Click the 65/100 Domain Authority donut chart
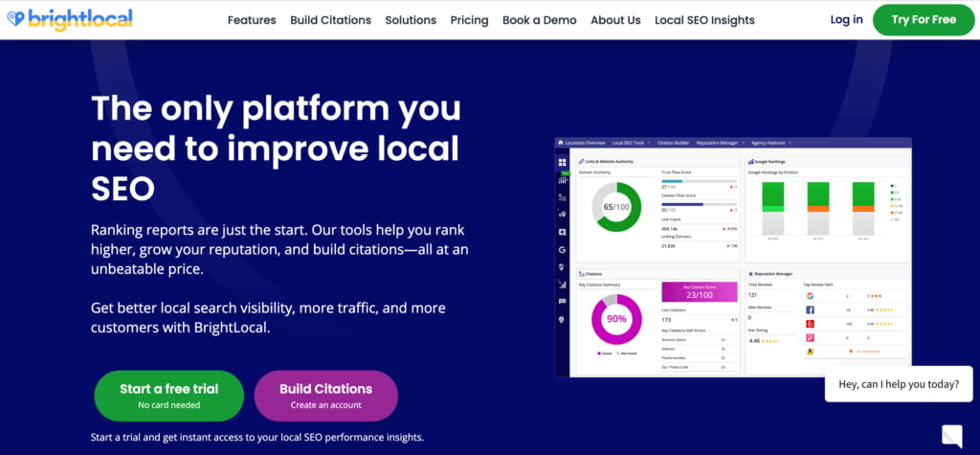 click(617, 207)
